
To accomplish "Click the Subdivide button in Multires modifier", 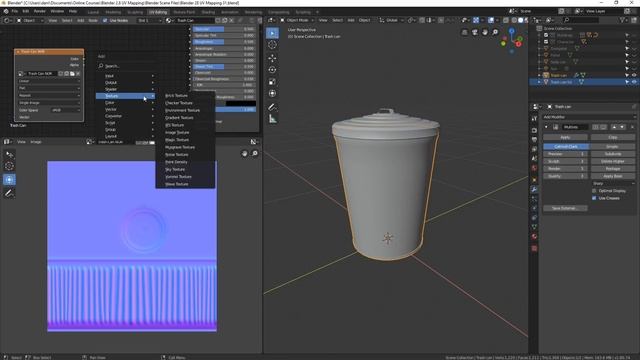I will (x=613, y=154).
